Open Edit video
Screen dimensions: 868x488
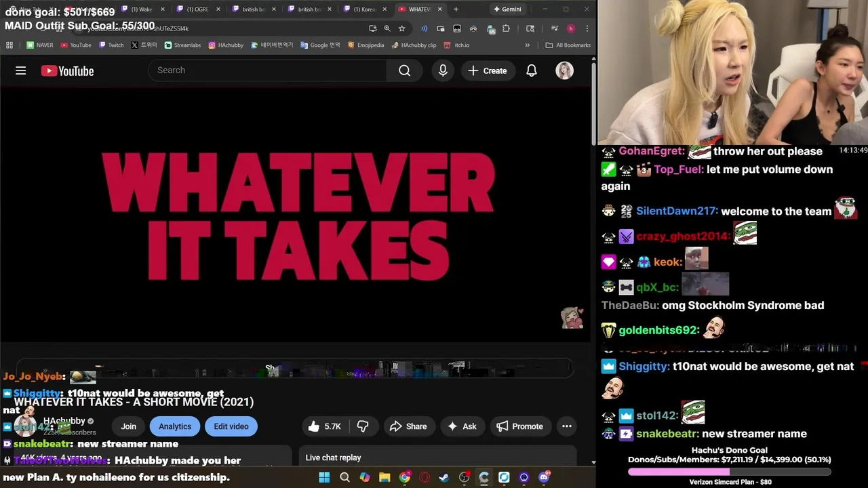click(231, 426)
